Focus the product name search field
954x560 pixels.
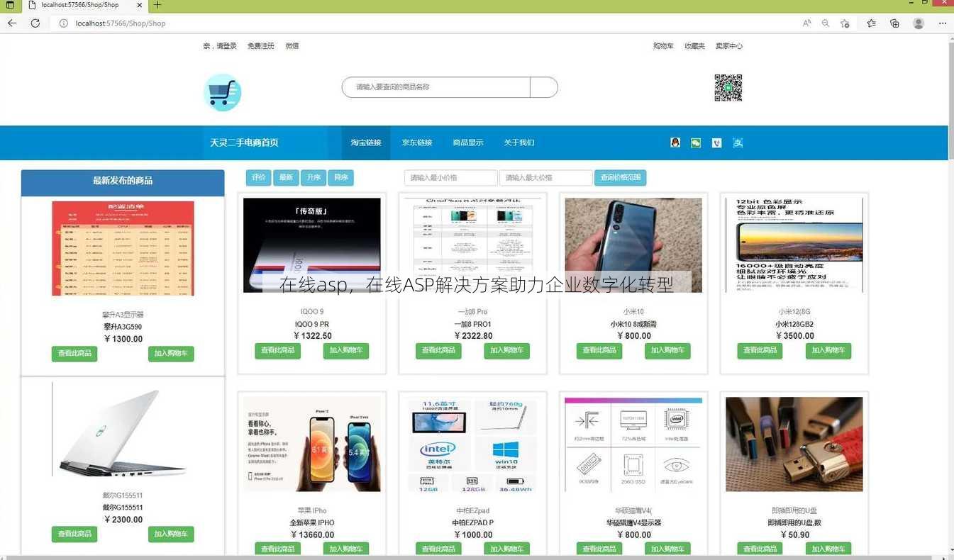pyautogui.click(x=436, y=87)
